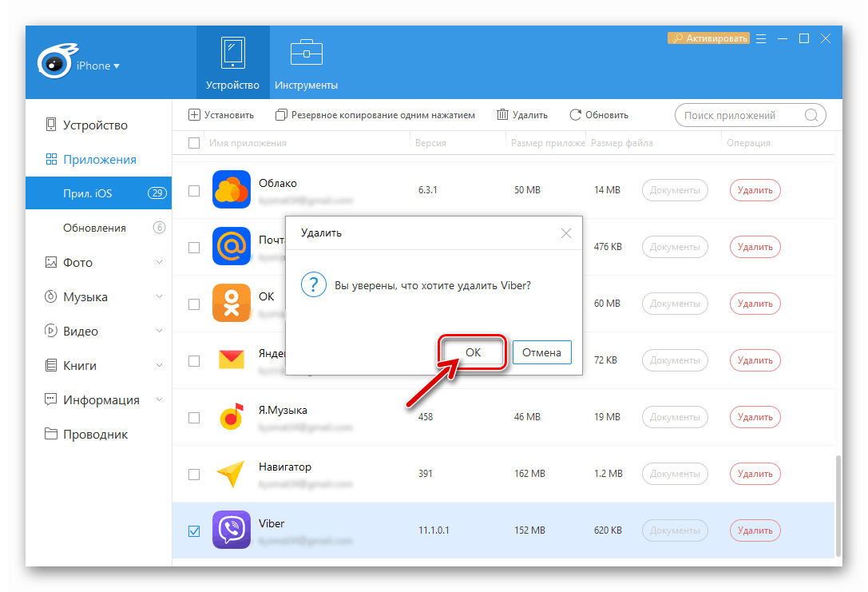Click the Я.Музыка app name

(283, 411)
